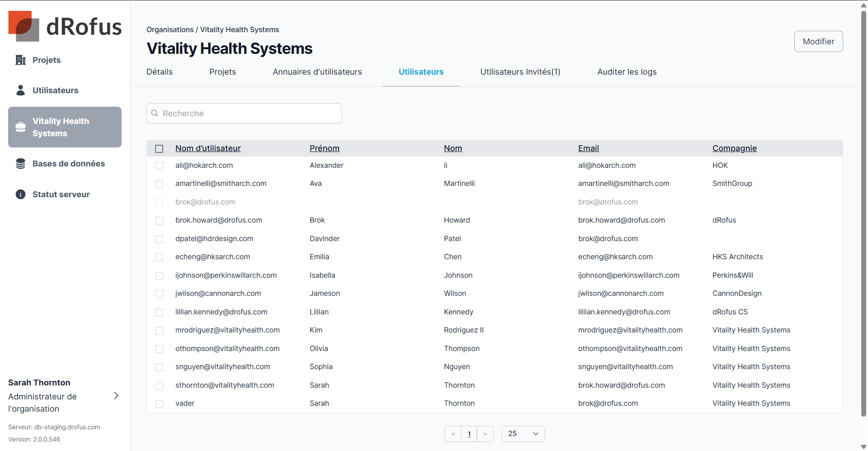Viewport: 868px width, 451px height.
Task: Switch to the Auditer les logs tab
Action: point(627,72)
